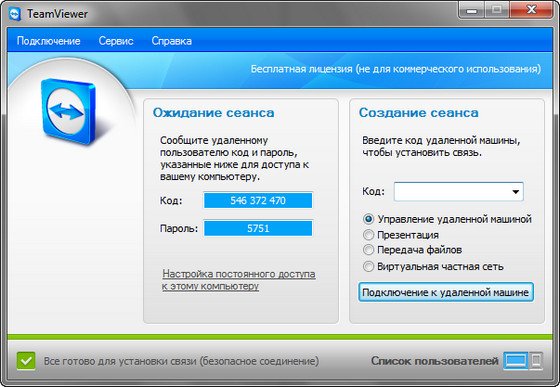Show the user list monitor icon
This screenshot has height=387, width=560.
pyautogui.click(x=516, y=361)
